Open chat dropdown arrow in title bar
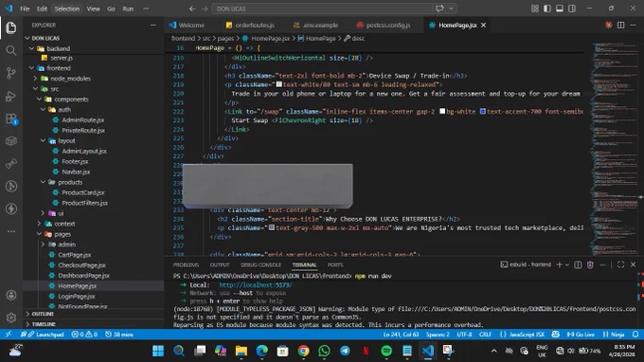The width and height of the screenshot is (644, 362). tap(451, 9)
